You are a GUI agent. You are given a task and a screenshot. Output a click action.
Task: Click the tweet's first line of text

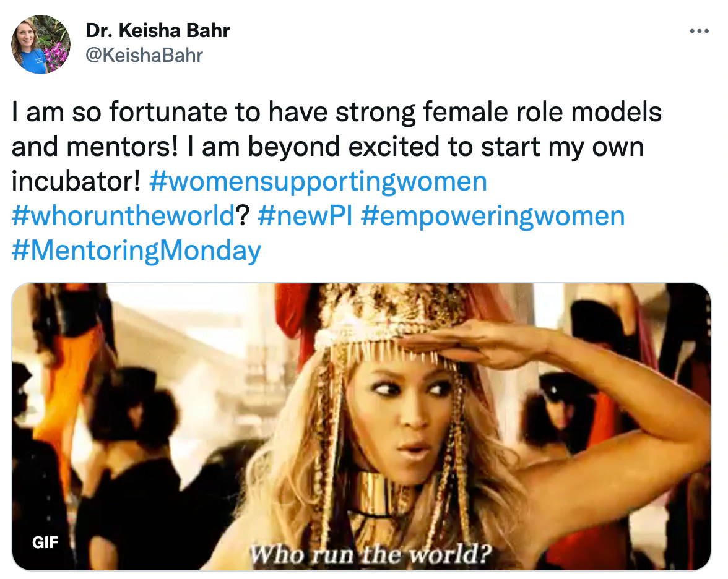coord(337,113)
